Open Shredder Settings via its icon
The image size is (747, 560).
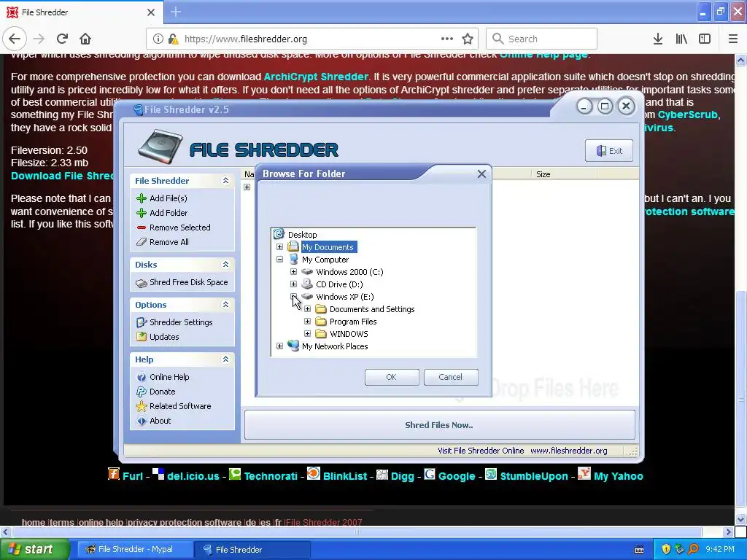[142, 322]
